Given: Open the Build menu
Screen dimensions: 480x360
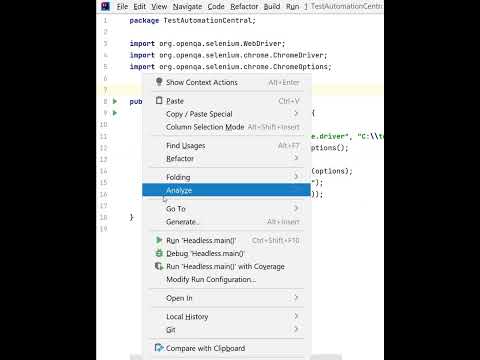Looking at the screenshot, I should (x=272, y=6).
